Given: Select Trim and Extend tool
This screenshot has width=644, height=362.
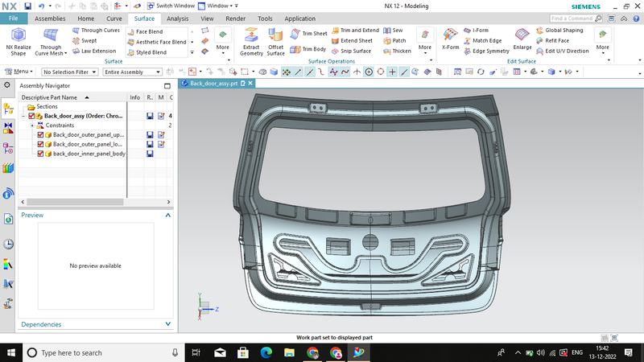Looking at the screenshot, I should tap(355, 31).
